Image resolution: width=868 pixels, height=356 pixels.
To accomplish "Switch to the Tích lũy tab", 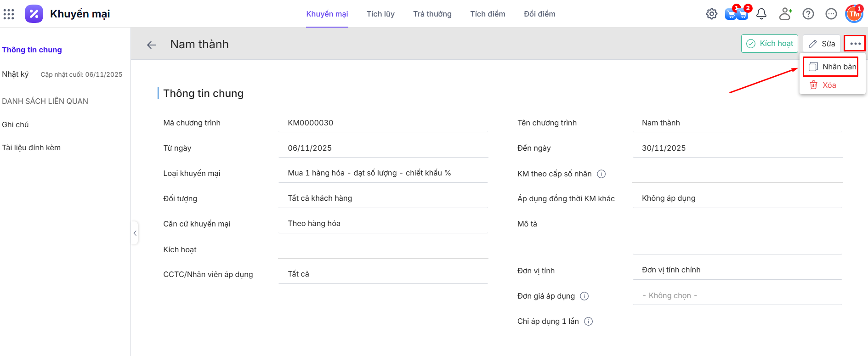I will point(380,14).
